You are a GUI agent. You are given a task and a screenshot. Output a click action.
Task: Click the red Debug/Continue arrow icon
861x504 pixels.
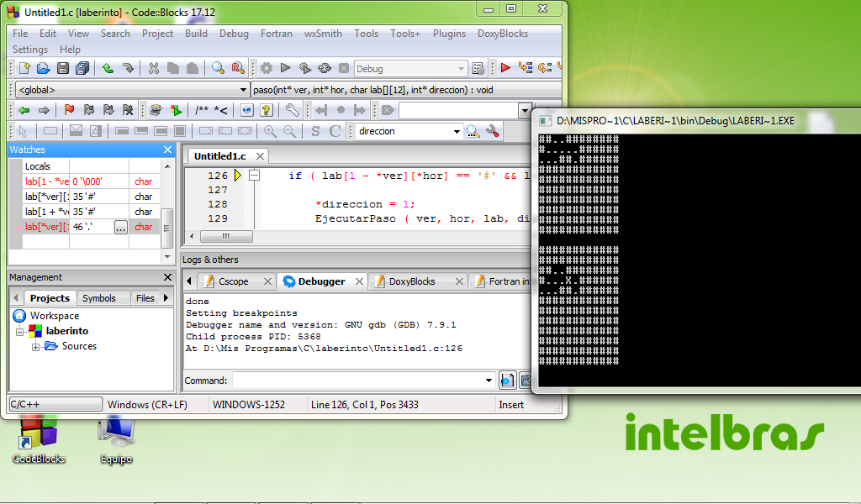tap(505, 68)
